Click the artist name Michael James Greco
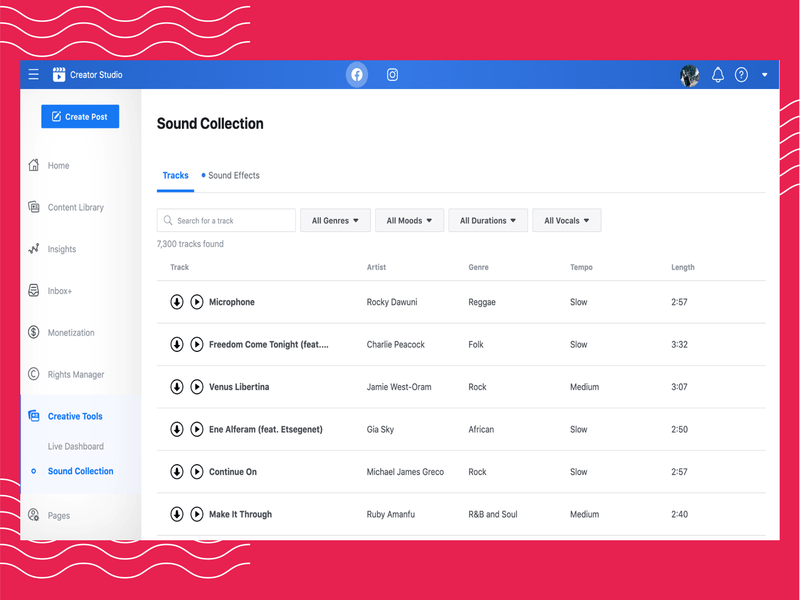The width and height of the screenshot is (800, 600). pos(405,471)
